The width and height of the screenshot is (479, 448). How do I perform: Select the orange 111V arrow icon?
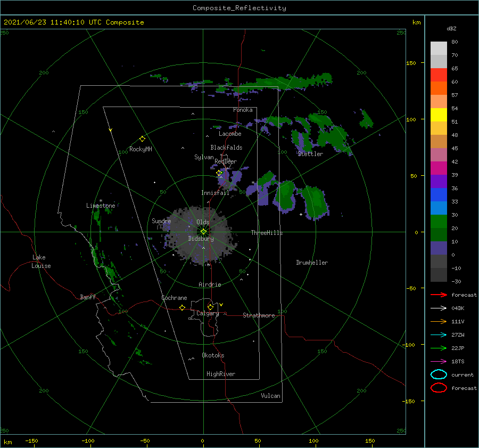click(439, 321)
